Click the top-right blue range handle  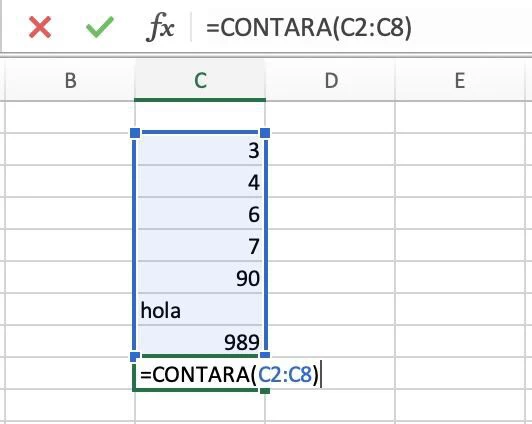coord(265,133)
